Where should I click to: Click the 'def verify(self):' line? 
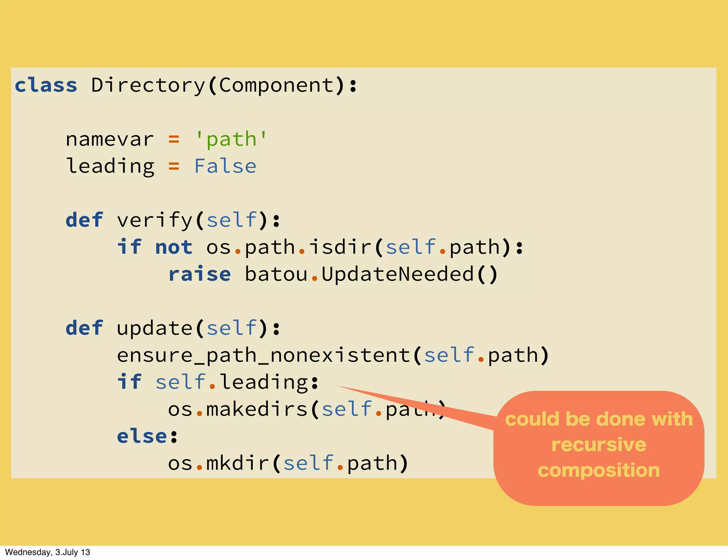(173, 220)
